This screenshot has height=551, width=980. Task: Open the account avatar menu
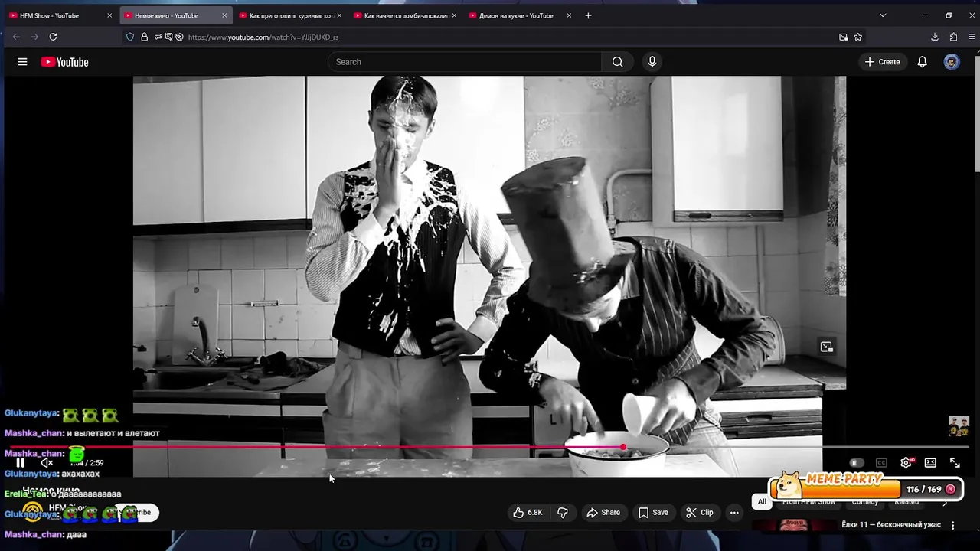952,62
